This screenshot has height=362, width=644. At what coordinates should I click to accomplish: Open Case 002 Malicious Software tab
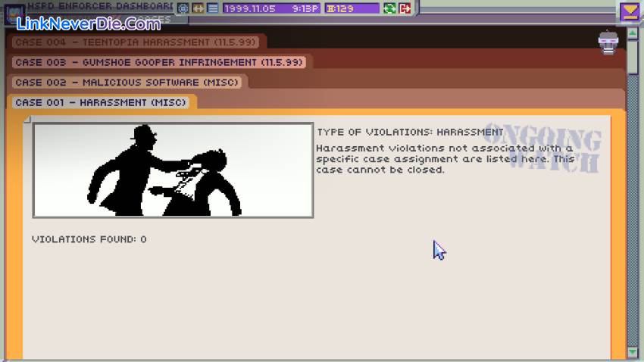tap(127, 82)
